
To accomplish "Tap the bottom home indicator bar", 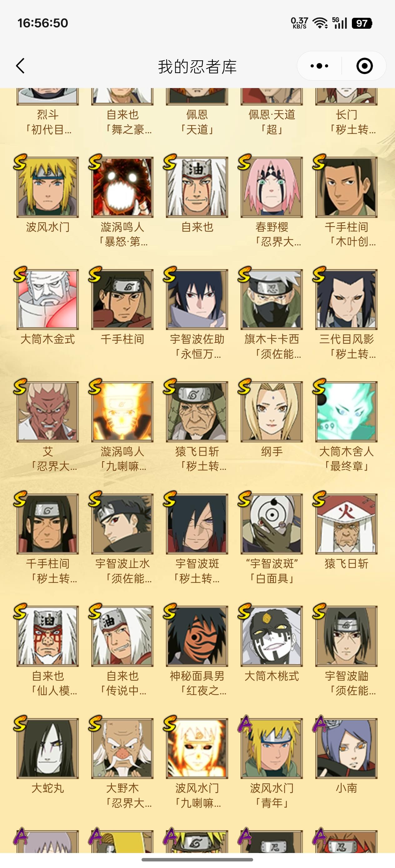I will coord(197,860).
